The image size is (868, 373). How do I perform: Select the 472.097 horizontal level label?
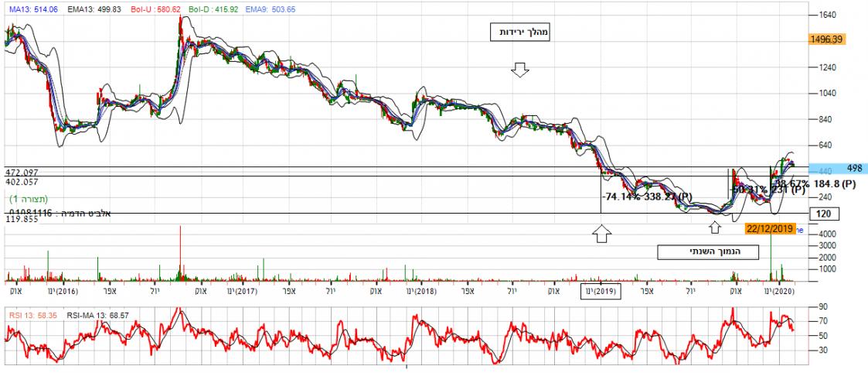21,172
